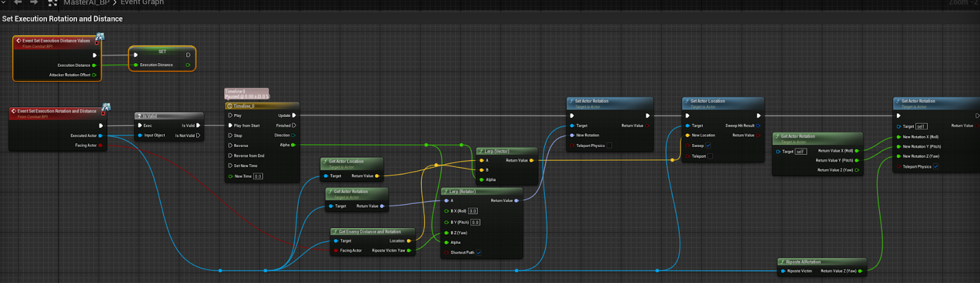Click the Location output pin on Get Enemy Distance
This screenshot has height=283, width=980.
coord(409,241)
